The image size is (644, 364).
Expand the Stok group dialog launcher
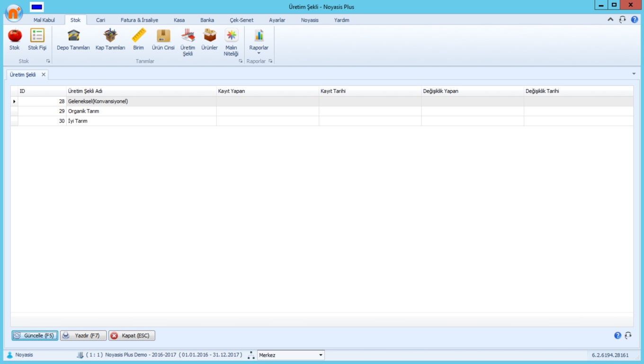pos(48,61)
